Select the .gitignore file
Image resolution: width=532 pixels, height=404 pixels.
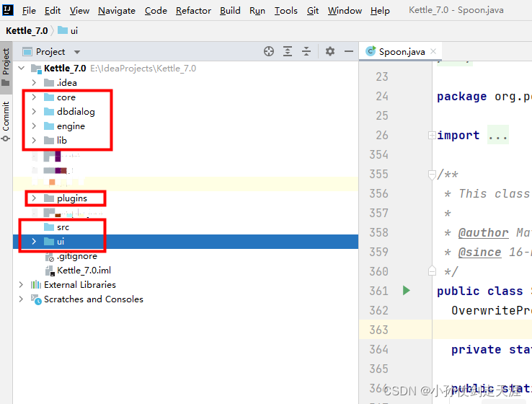(x=77, y=256)
